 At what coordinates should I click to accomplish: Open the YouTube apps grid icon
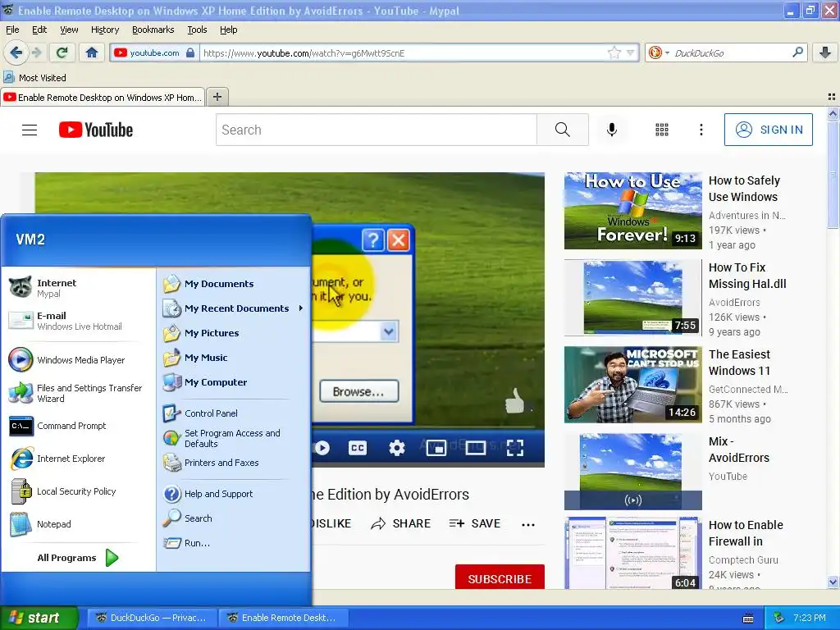[x=662, y=130]
